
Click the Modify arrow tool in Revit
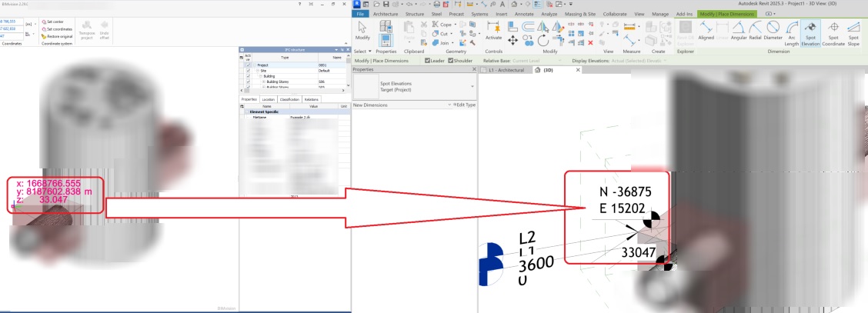tap(362, 31)
